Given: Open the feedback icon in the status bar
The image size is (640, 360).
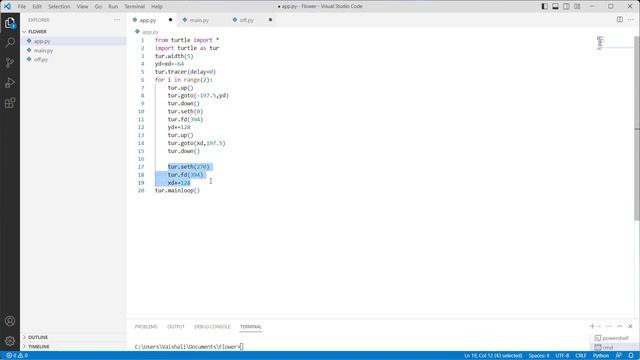Looking at the screenshot, I should pyautogui.click(x=619, y=356).
